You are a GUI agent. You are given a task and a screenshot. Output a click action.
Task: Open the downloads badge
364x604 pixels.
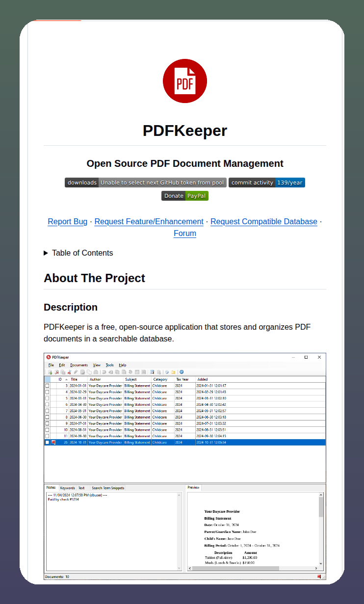pyautogui.click(x=146, y=183)
